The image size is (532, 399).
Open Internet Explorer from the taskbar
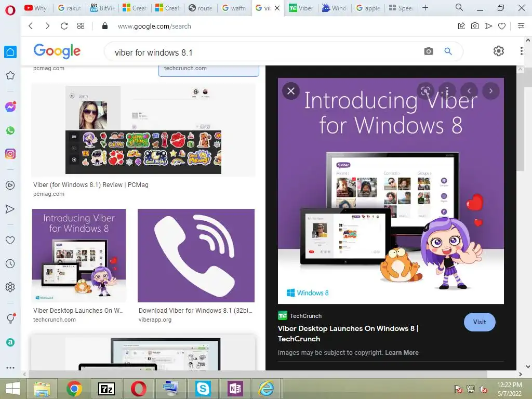(267, 389)
